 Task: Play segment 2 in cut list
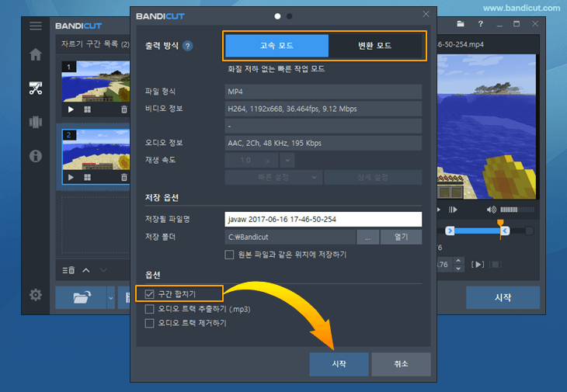[71, 178]
